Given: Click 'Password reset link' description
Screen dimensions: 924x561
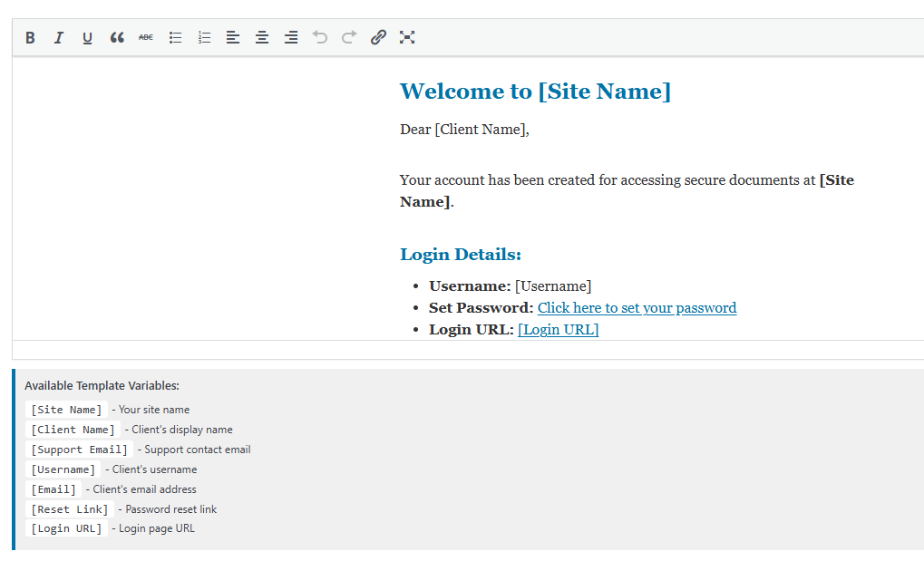Looking at the screenshot, I should coord(170,509).
